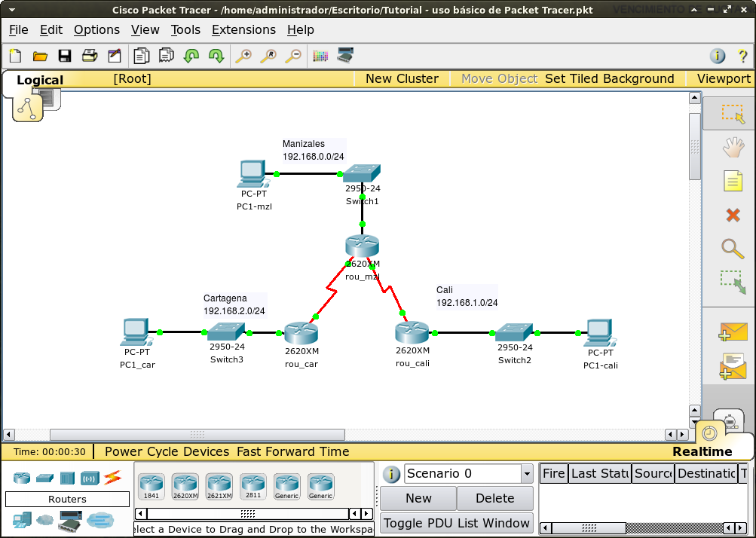
Task: Click the scenario information i button
Action: coord(391,475)
